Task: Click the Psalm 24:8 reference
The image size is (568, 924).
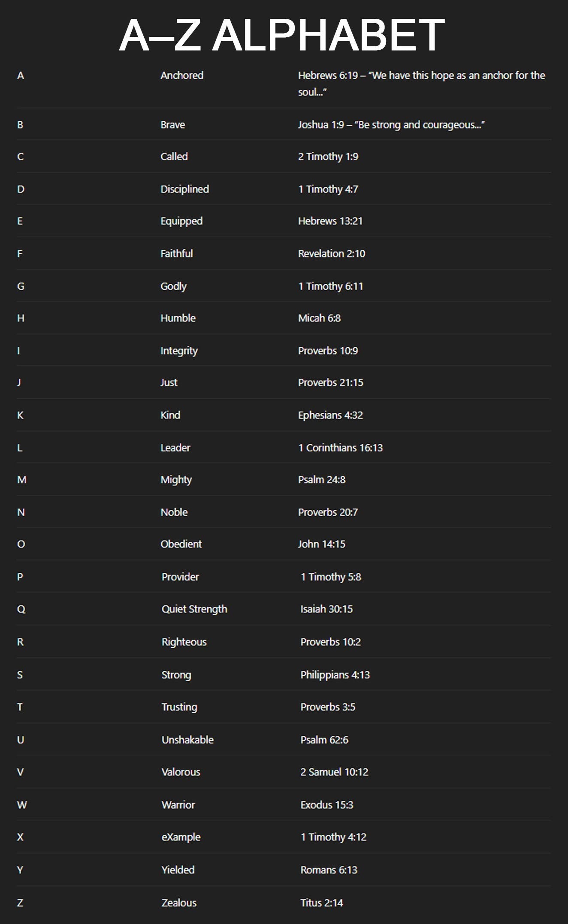Action: [321, 480]
